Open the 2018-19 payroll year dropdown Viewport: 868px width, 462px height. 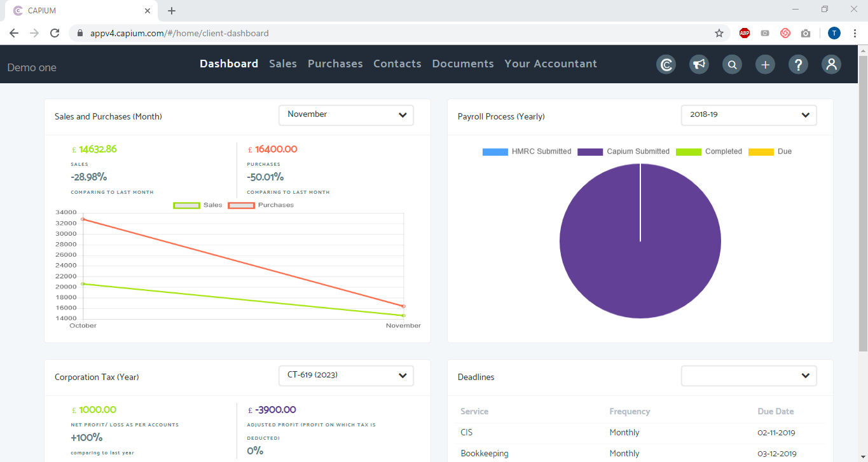click(749, 115)
